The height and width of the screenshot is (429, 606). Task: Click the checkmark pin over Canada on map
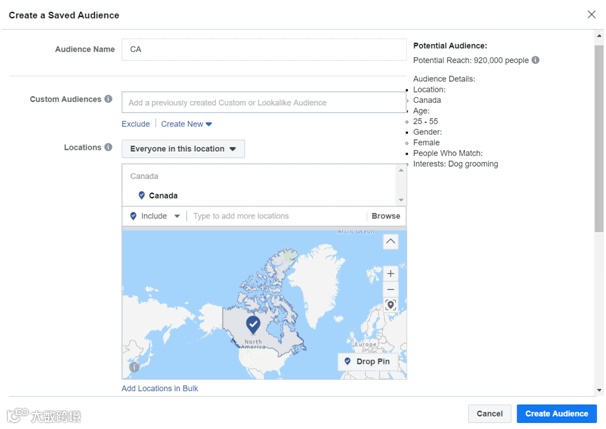tap(253, 325)
